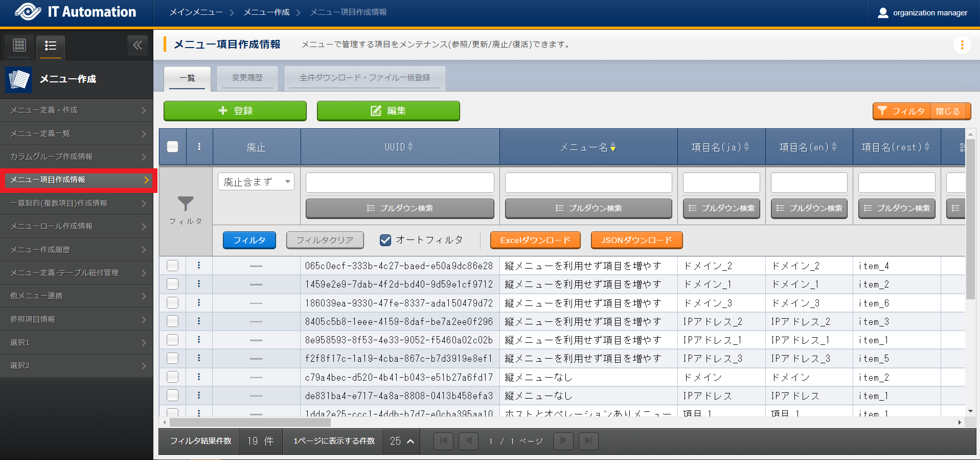This screenshot has height=460, width=980.
Task: Open 項目名(ja) プルダウン検索 dropdown
Action: (x=721, y=208)
